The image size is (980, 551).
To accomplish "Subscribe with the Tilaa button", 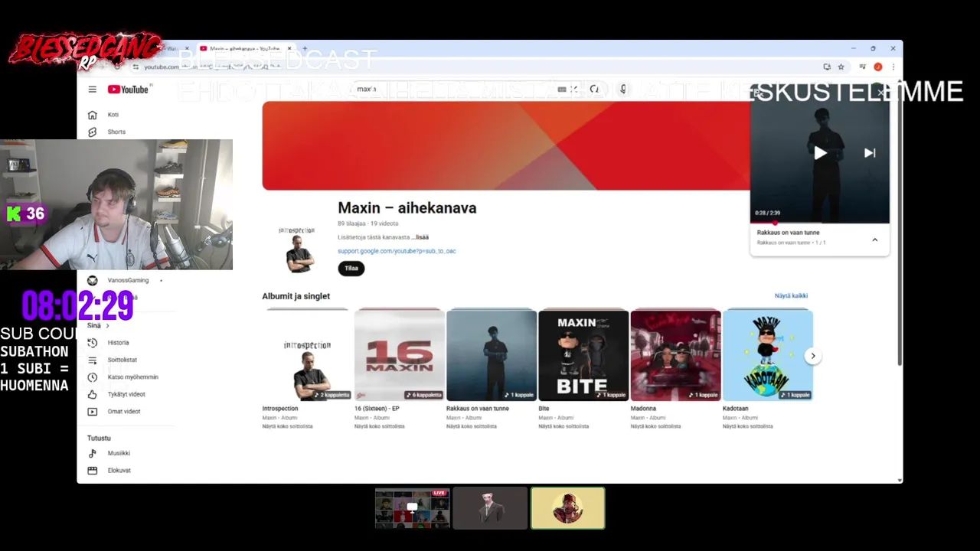I will coord(351,269).
